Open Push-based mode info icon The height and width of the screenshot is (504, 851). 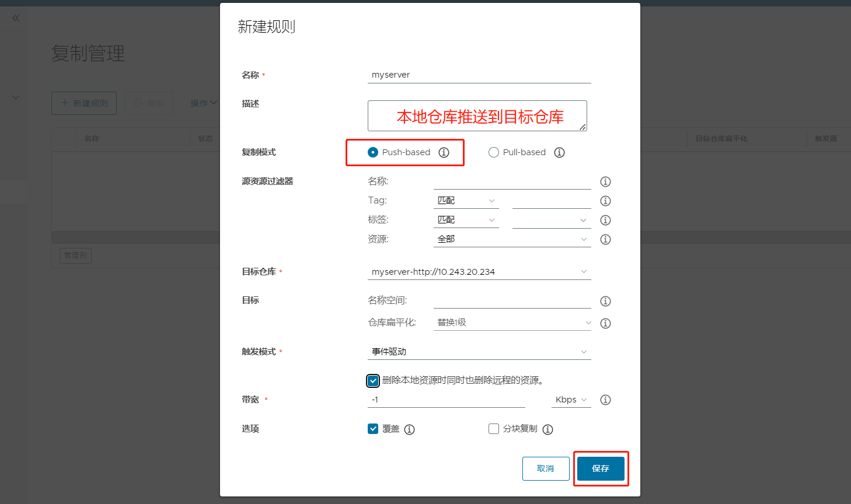pyautogui.click(x=444, y=152)
